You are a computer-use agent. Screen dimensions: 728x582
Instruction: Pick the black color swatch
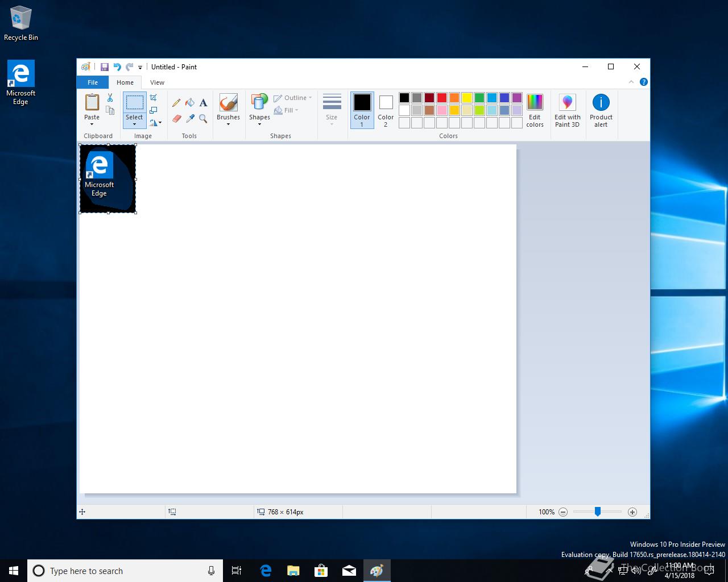[404, 98]
